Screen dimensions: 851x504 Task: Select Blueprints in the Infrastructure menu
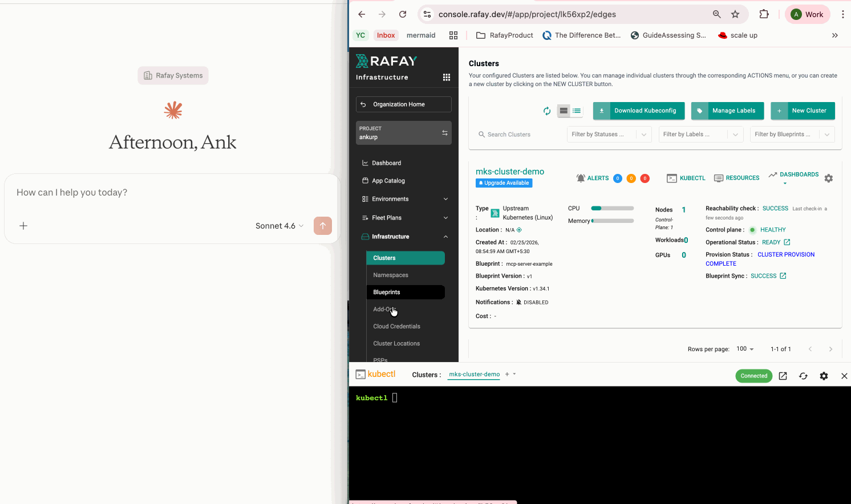(x=387, y=292)
